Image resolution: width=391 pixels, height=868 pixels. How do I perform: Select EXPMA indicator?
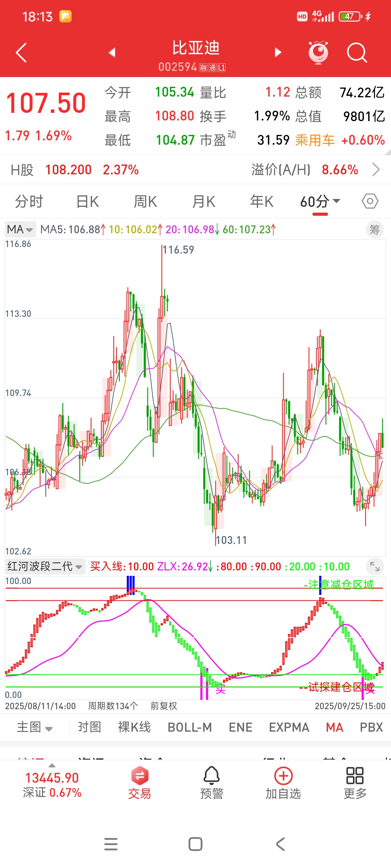(289, 727)
